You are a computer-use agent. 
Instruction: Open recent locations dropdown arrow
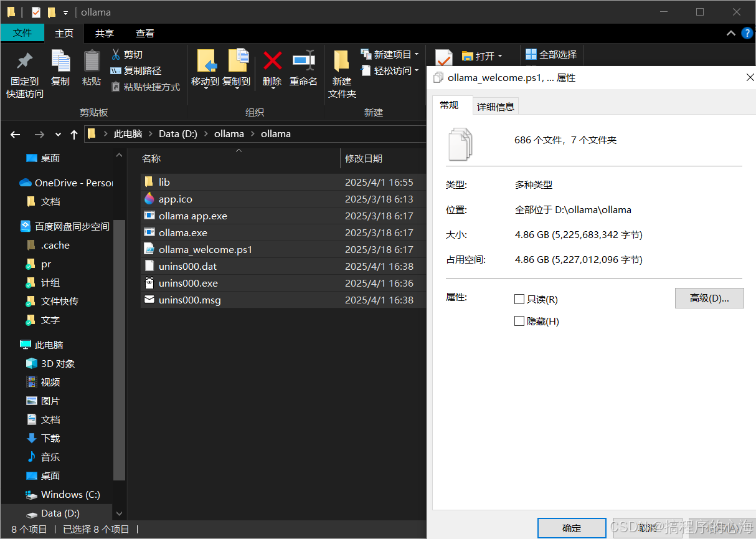coord(58,134)
